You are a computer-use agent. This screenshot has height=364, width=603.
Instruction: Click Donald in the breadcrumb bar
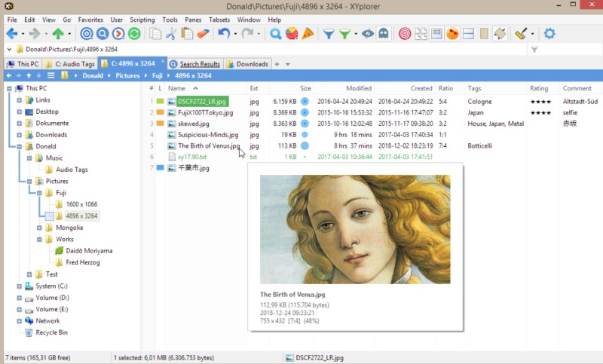[93, 75]
